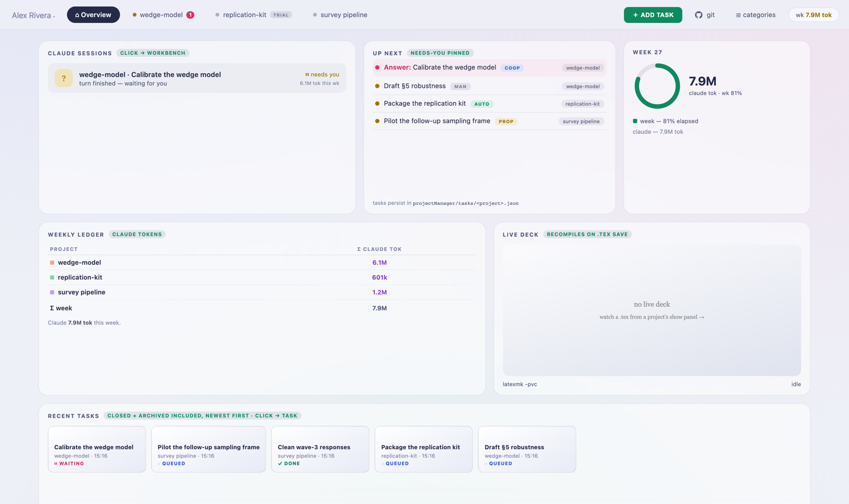This screenshot has height=504, width=849.
Task: Click the RECOMPILES ON .TEX SAVE badge
Action: pyautogui.click(x=587, y=234)
